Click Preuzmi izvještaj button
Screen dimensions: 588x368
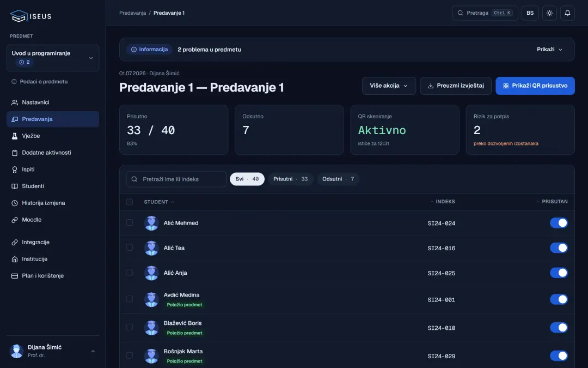[456, 86]
